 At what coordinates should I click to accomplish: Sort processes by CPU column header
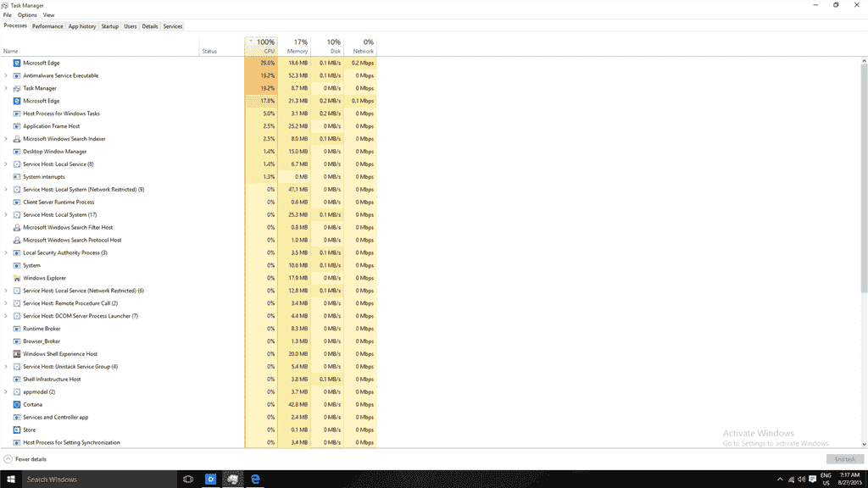point(261,47)
